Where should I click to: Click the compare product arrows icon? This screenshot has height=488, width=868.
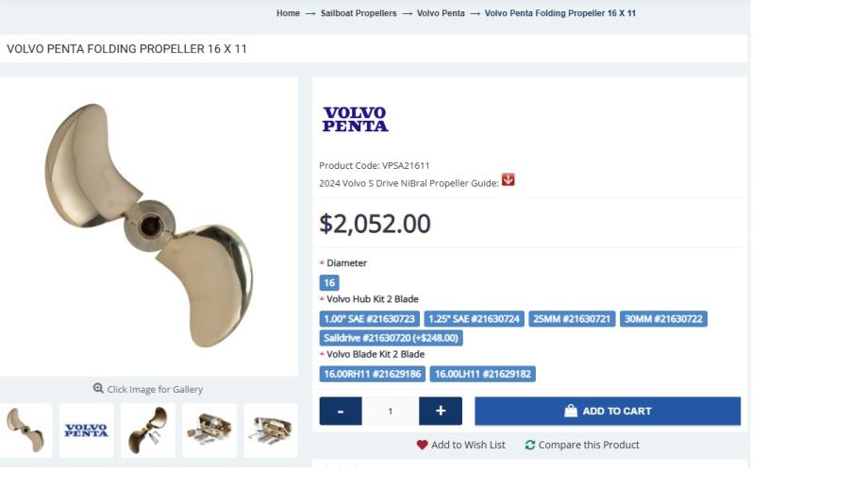pyautogui.click(x=530, y=445)
